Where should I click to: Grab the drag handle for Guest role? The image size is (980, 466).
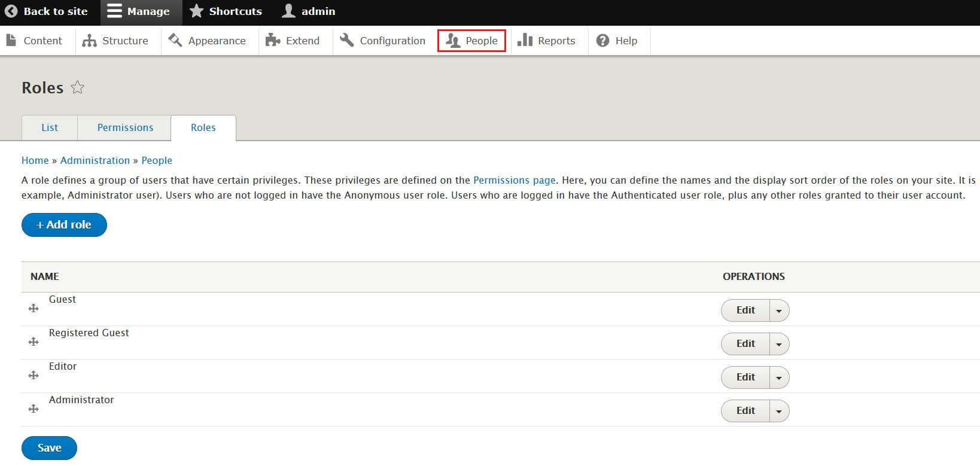pos(34,308)
